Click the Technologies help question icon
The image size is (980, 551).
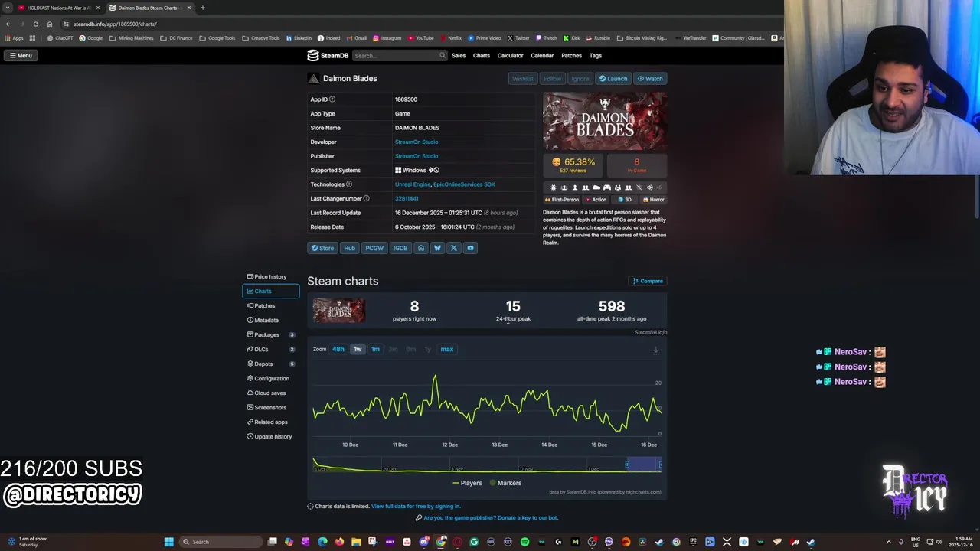tap(349, 184)
